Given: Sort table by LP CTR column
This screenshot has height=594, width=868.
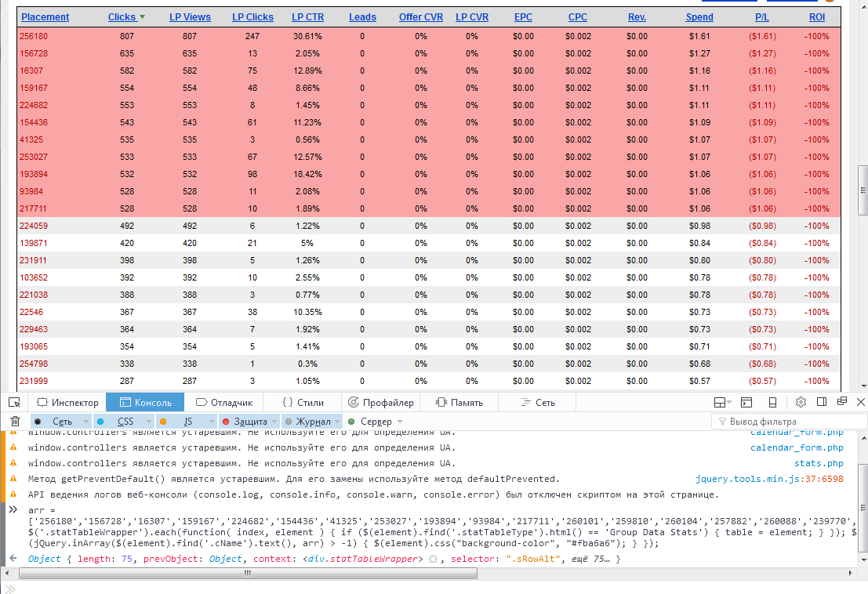Looking at the screenshot, I should click(308, 16).
